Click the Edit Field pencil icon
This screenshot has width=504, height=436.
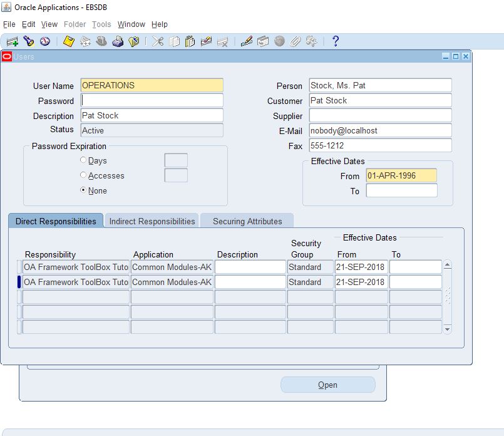(245, 41)
